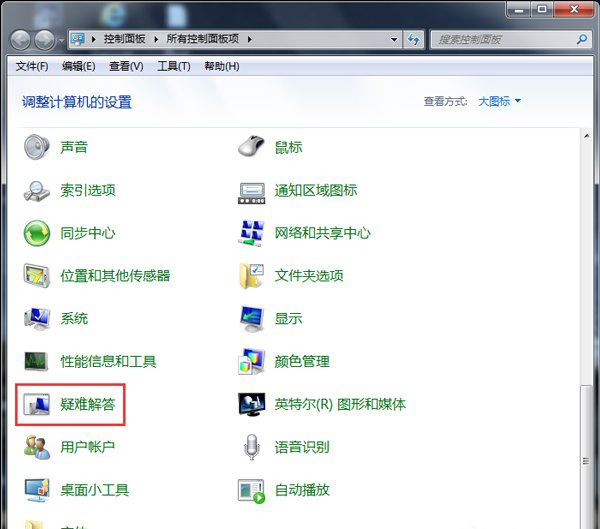Open the 颜色管理 link
600x529 pixels.
click(302, 361)
